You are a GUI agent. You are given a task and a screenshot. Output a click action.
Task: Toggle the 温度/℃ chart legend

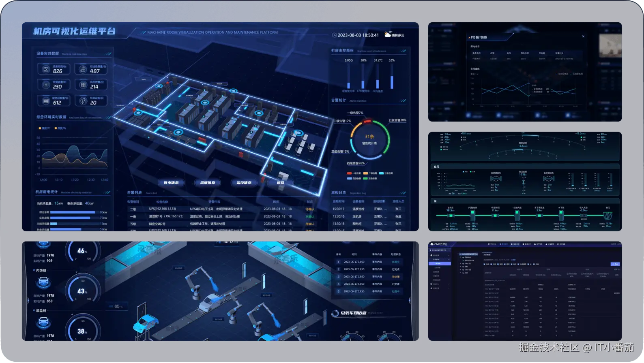44,128
